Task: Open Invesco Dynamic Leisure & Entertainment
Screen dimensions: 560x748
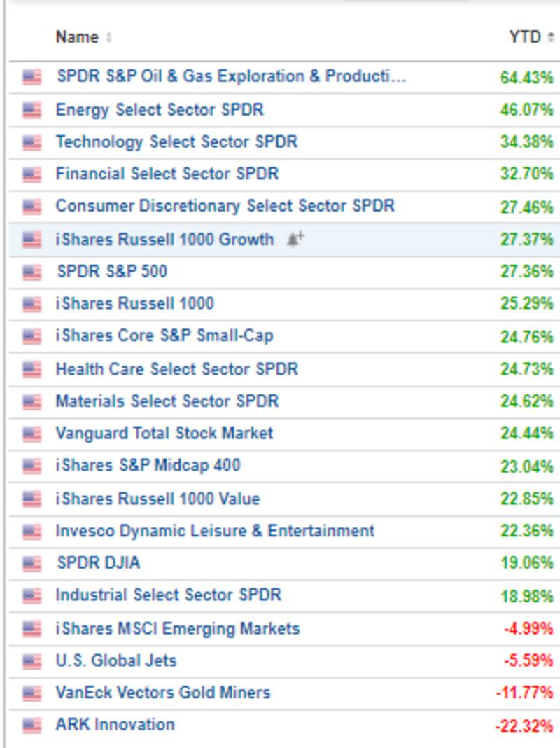Action: tap(215, 531)
